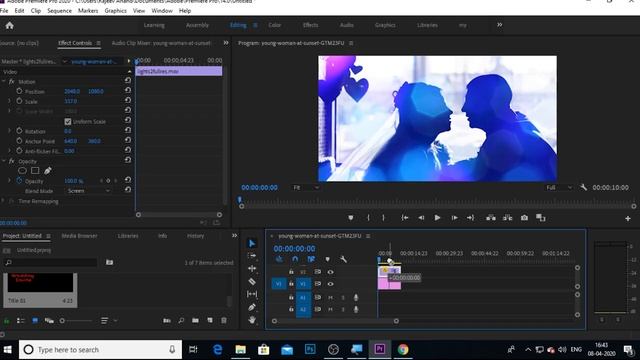
Task: Click Mark In bracket button
Action: pyautogui.click(x=368, y=218)
